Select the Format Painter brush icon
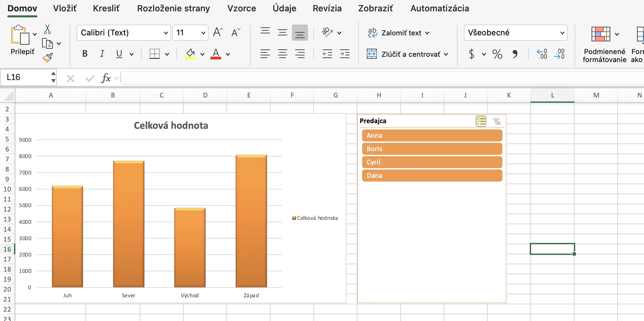The width and height of the screenshot is (644, 321). coord(47,58)
